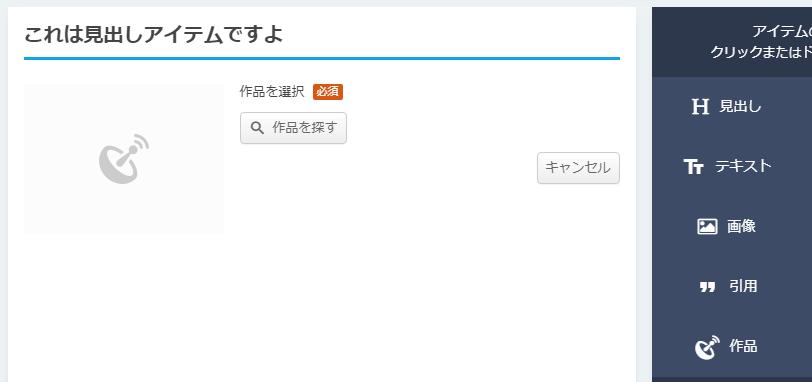Click the blue underline beneath the heading
Image resolution: width=812 pixels, height=382 pixels.
(x=322, y=58)
